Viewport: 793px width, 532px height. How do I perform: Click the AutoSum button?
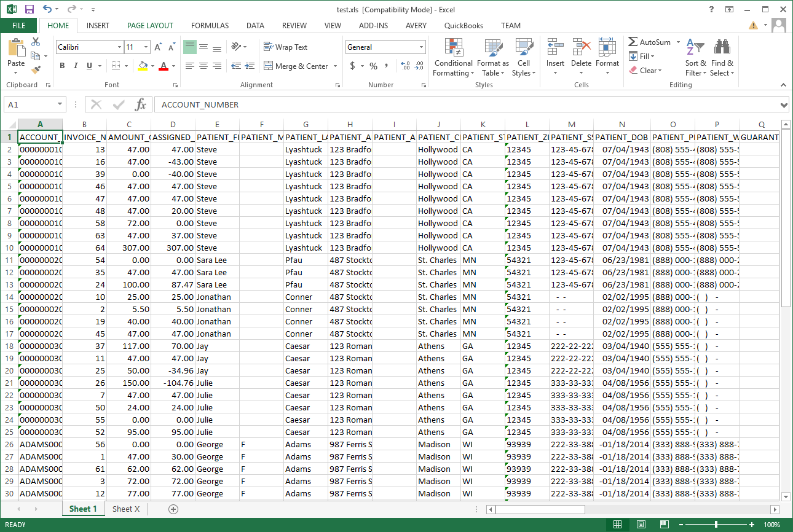650,42
